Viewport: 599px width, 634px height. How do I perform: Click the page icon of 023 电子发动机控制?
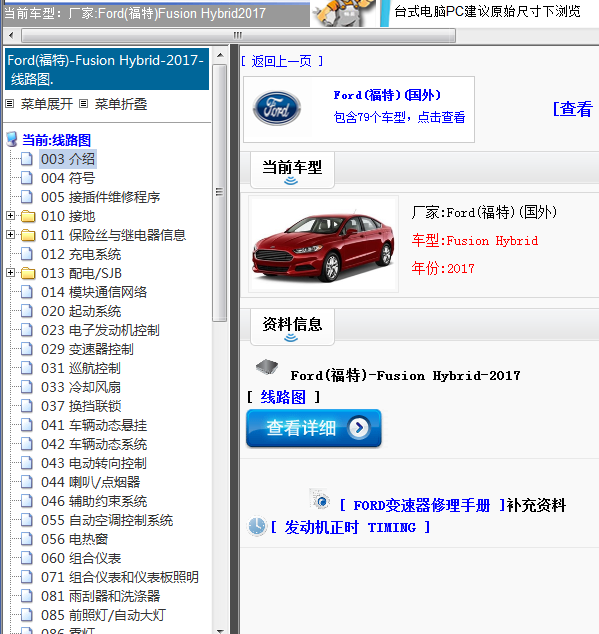[27, 330]
